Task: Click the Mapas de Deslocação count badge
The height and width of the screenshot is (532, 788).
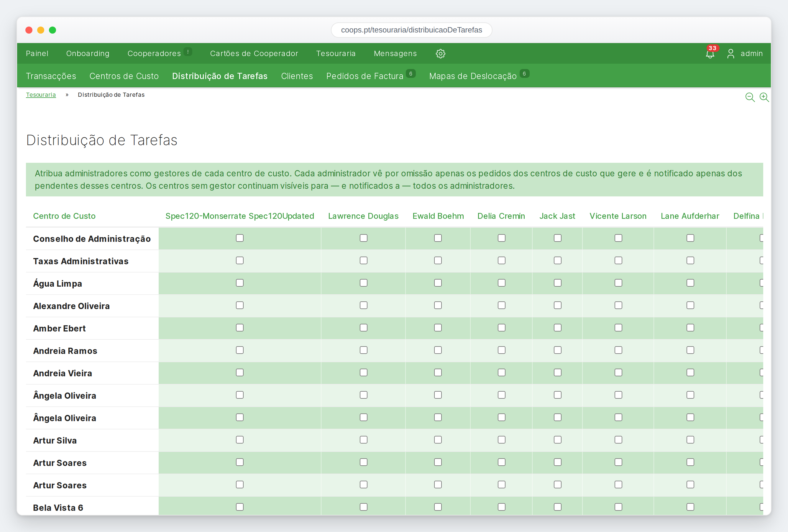Action: [524, 74]
